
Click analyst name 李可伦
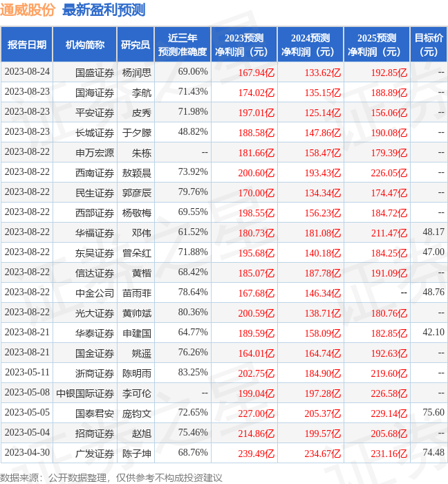click(137, 393)
